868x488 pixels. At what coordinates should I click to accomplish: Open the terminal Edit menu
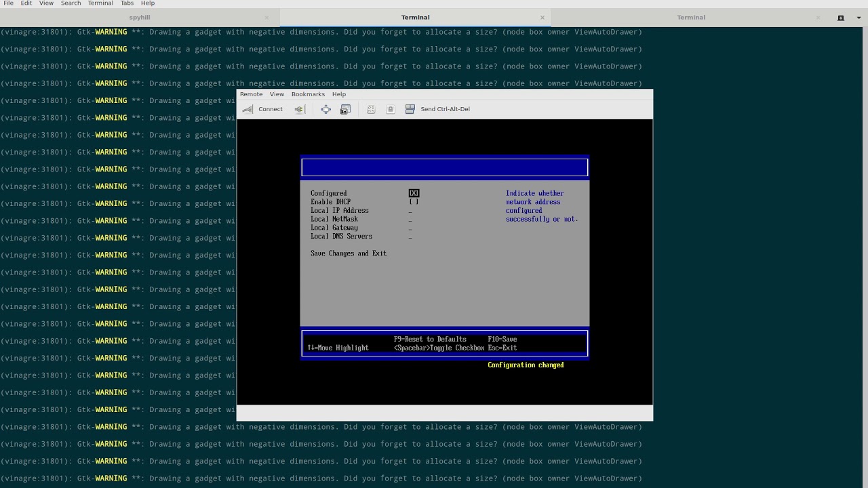(x=26, y=3)
